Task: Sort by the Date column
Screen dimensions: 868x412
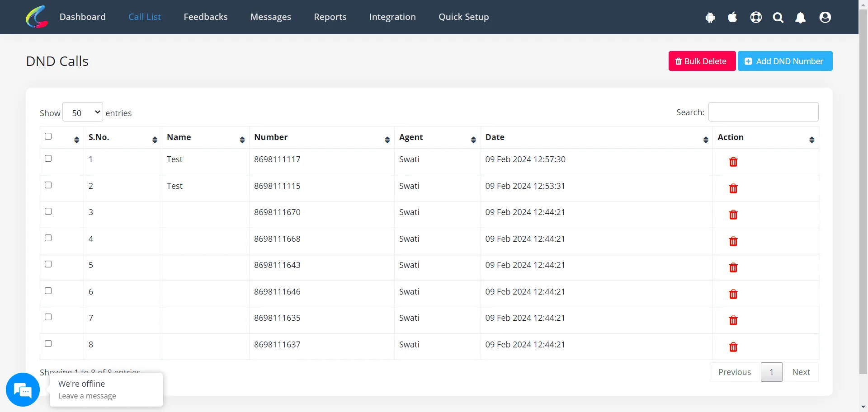Action: [x=596, y=137]
